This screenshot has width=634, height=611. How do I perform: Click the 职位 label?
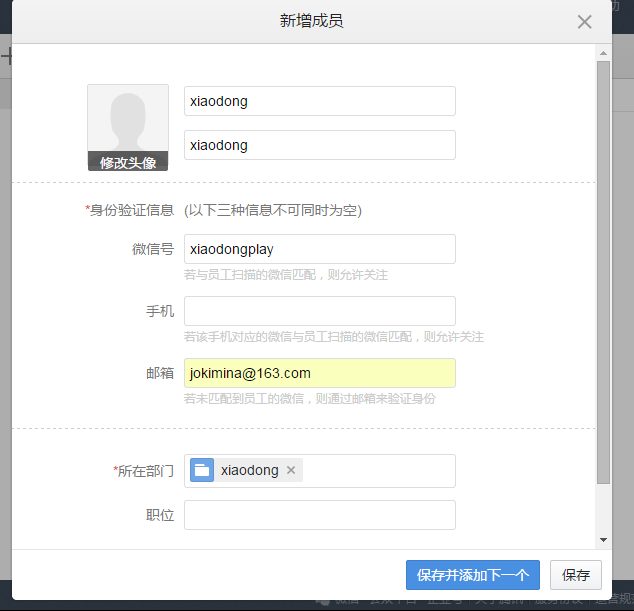click(160, 515)
